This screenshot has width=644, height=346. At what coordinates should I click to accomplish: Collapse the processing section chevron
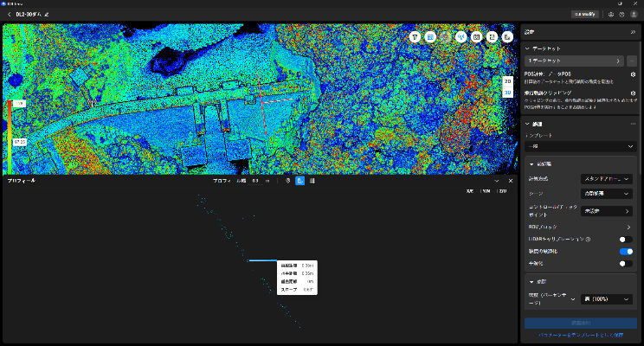[x=527, y=124]
